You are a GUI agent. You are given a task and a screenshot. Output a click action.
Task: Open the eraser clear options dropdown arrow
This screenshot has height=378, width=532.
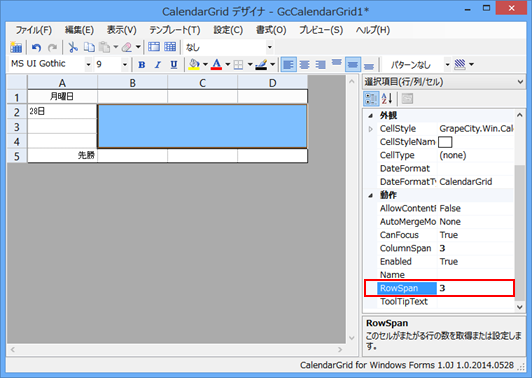click(x=138, y=47)
